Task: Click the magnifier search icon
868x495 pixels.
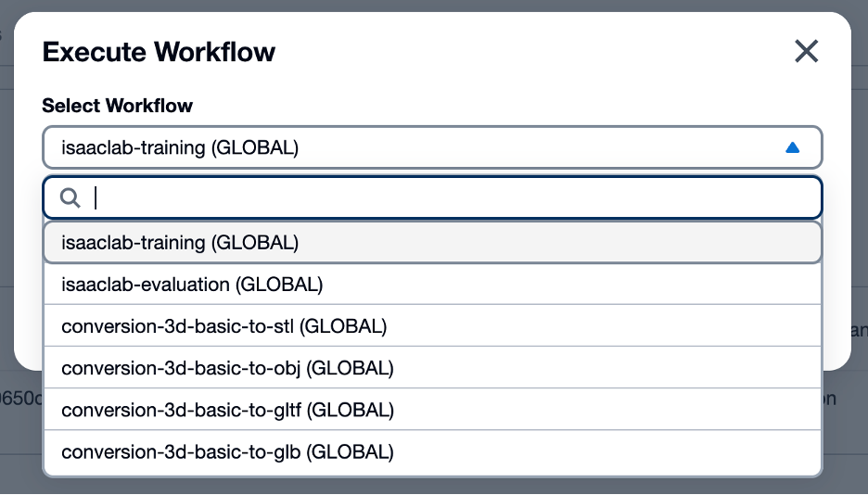Action: click(70, 198)
